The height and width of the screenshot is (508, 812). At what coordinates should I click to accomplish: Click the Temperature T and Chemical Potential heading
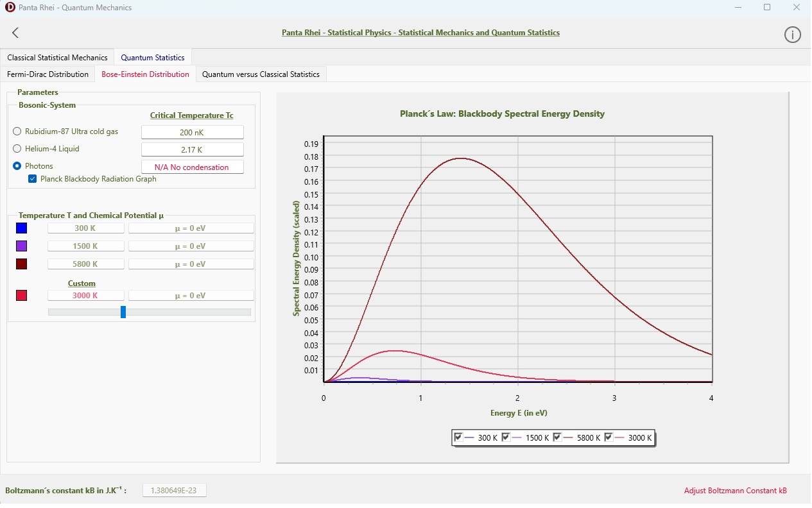(91, 216)
